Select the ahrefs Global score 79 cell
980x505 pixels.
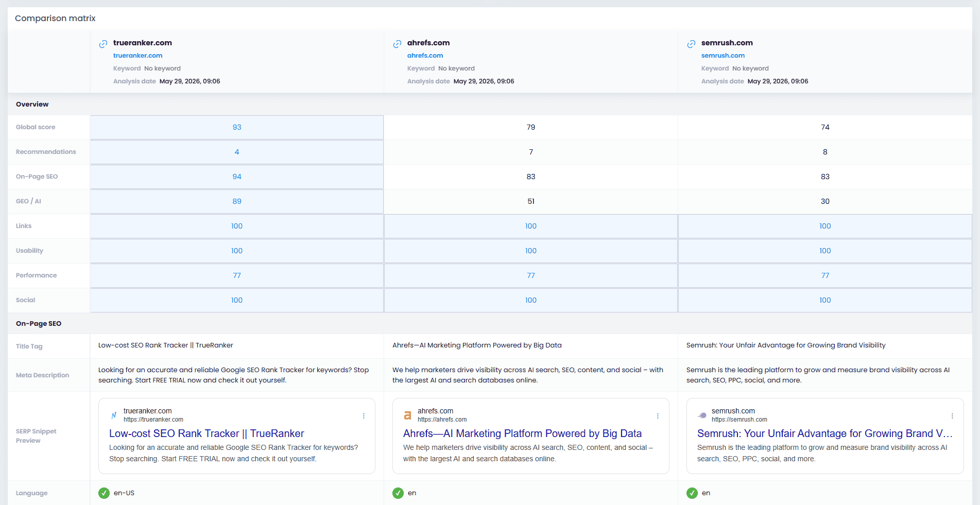tap(531, 127)
